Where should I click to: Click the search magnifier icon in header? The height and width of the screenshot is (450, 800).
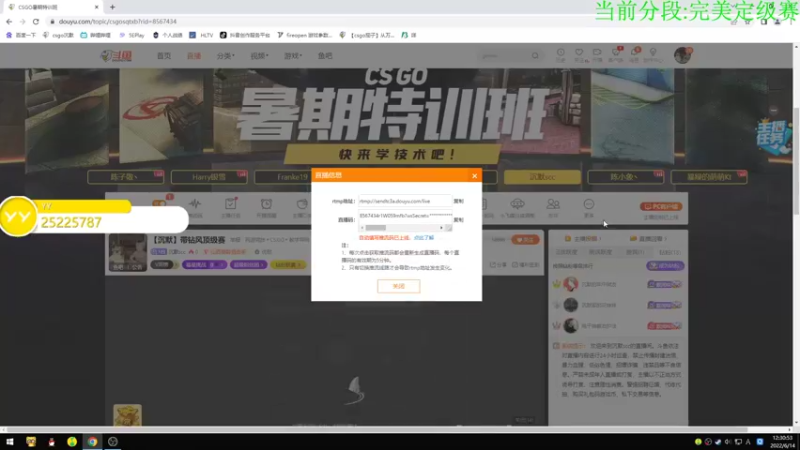tap(535, 56)
